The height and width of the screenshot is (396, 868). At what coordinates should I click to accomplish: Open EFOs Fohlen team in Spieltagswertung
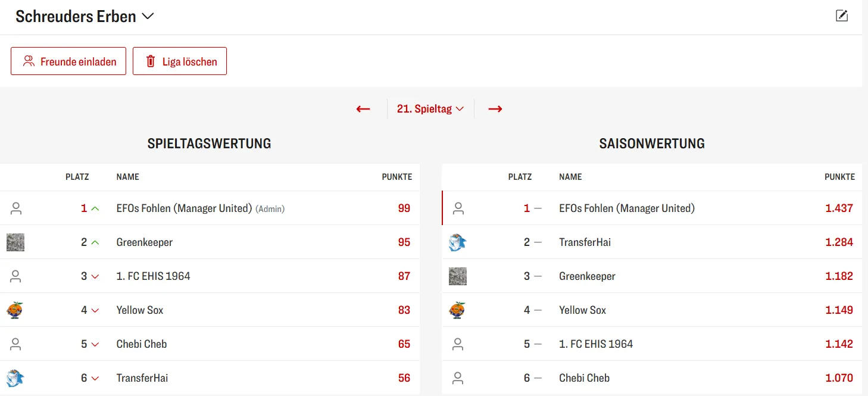[184, 208]
